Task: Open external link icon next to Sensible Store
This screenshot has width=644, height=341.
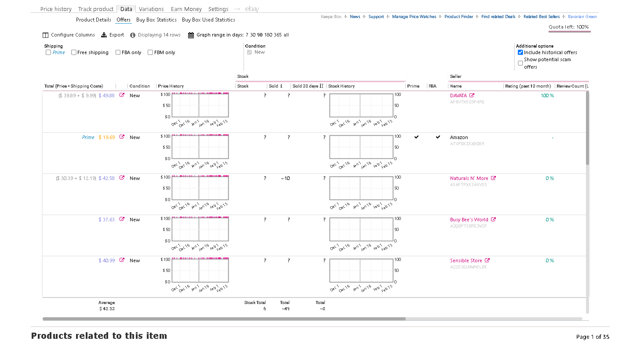Action: pyautogui.click(x=487, y=260)
